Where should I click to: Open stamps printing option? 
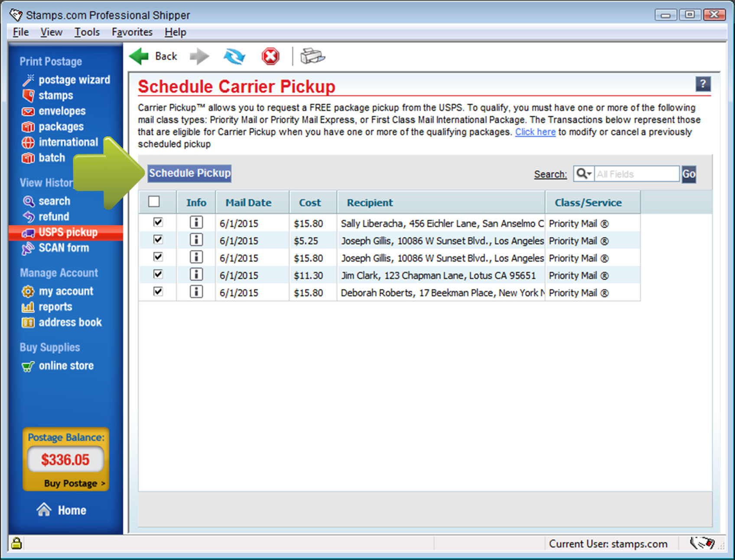(x=48, y=95)
